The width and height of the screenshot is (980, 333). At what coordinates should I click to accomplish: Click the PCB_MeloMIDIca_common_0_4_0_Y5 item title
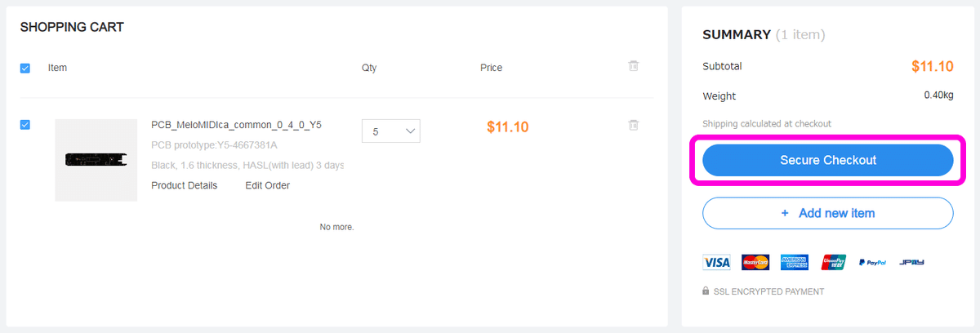237,125
